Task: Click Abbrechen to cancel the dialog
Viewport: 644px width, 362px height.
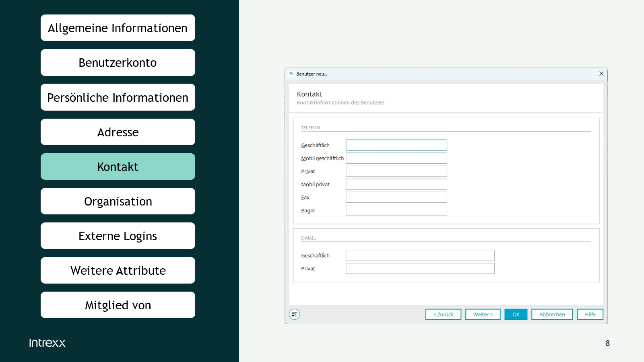Action: click(552, 314)
